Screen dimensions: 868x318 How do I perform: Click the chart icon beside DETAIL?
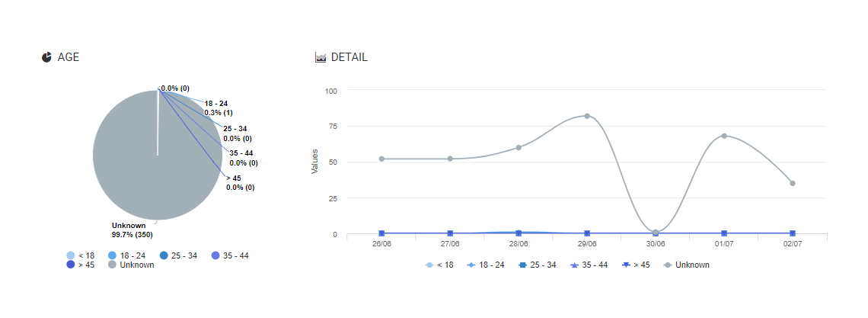321,57
